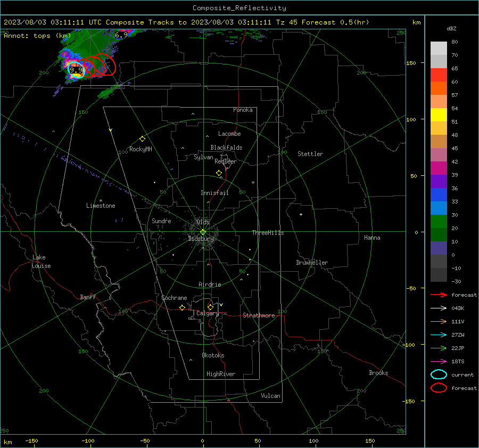
Task: Click the red forecast arrow in the legend
Action: [439, 295]
